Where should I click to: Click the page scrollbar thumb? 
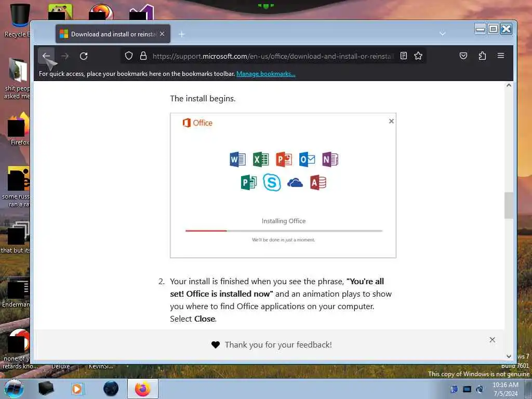point(508,205)
